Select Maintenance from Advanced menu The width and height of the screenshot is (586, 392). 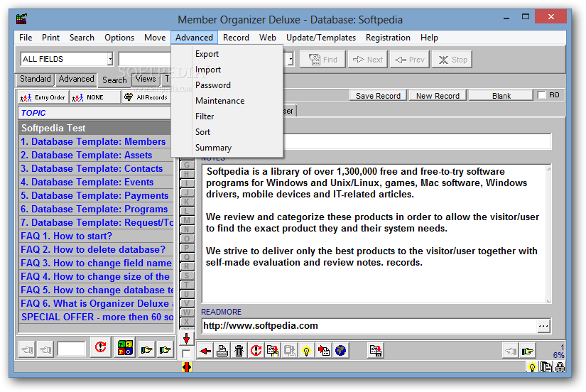(219, 102)
